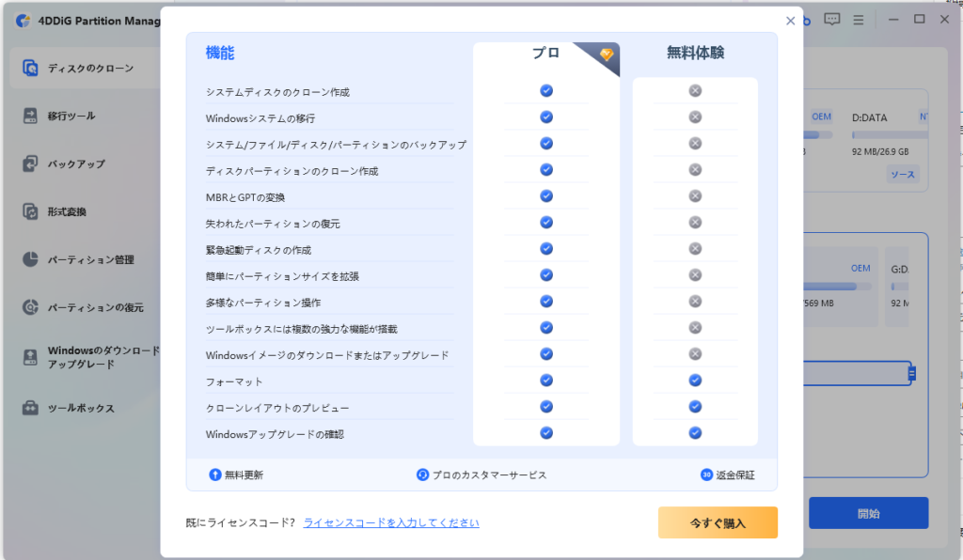Click Pro checkmark for システムディスクのクローン作成

[546, 91]
